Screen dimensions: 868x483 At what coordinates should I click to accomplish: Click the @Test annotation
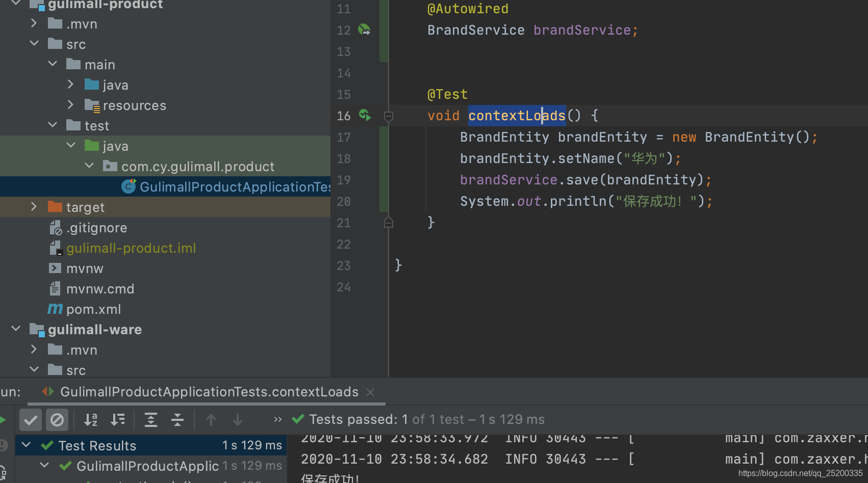click(x=447, y=94)
